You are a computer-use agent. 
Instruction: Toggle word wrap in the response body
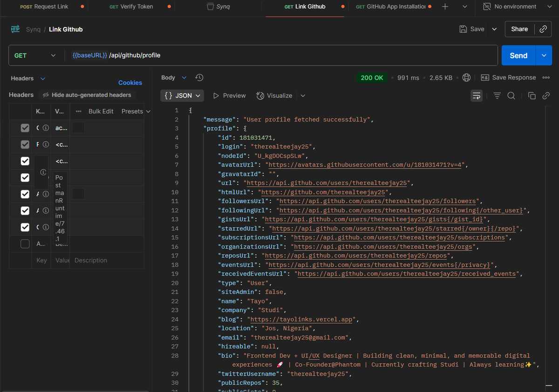click(477, 95)
